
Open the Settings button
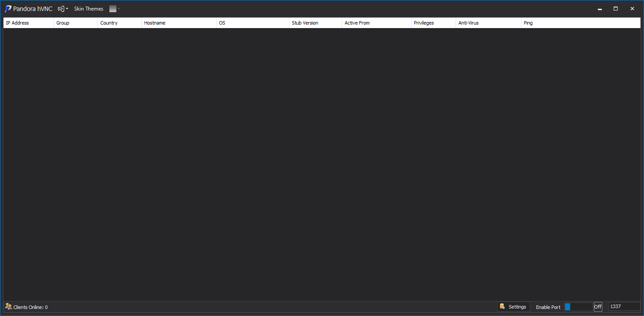click(514, 307)
